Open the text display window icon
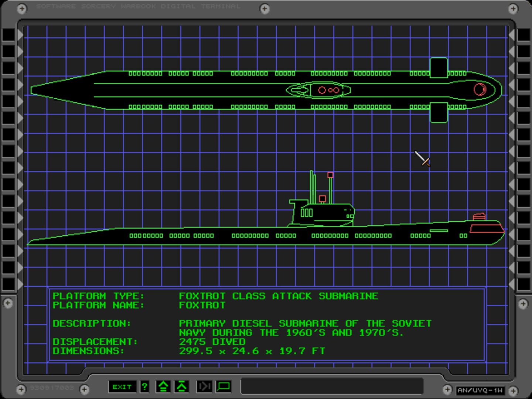The image size is (532, 399). (x=223, y=387)
